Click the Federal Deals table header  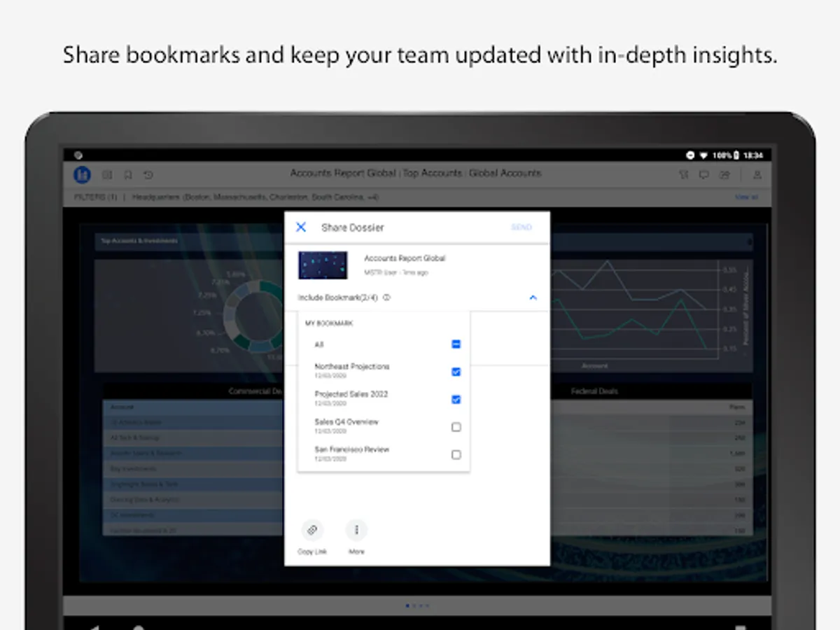[x=594, y=391]
